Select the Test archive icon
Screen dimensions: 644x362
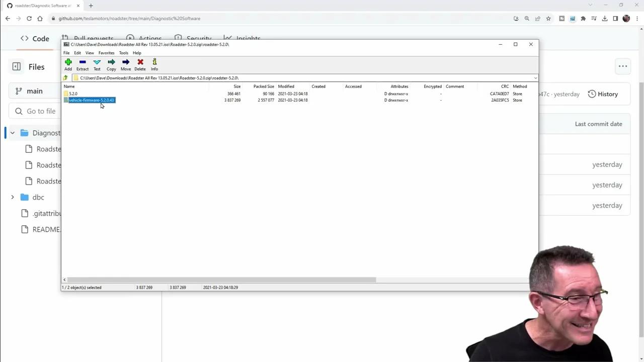point(97,64)
